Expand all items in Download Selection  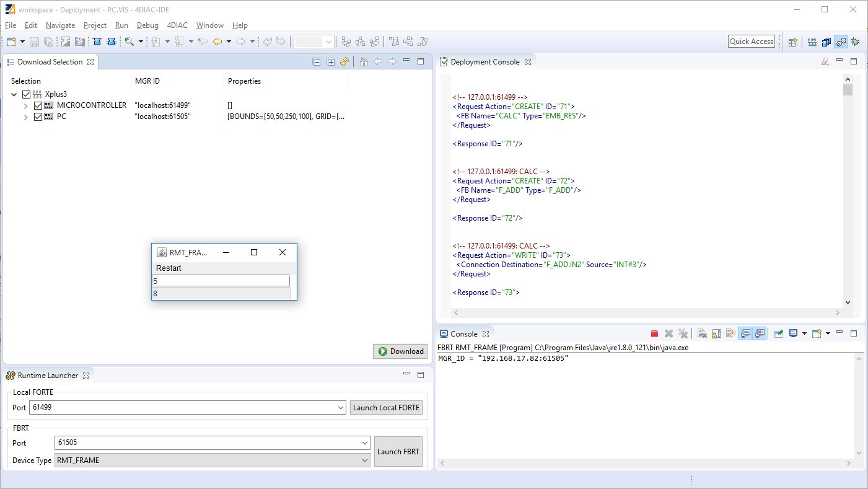click(331, 62)
